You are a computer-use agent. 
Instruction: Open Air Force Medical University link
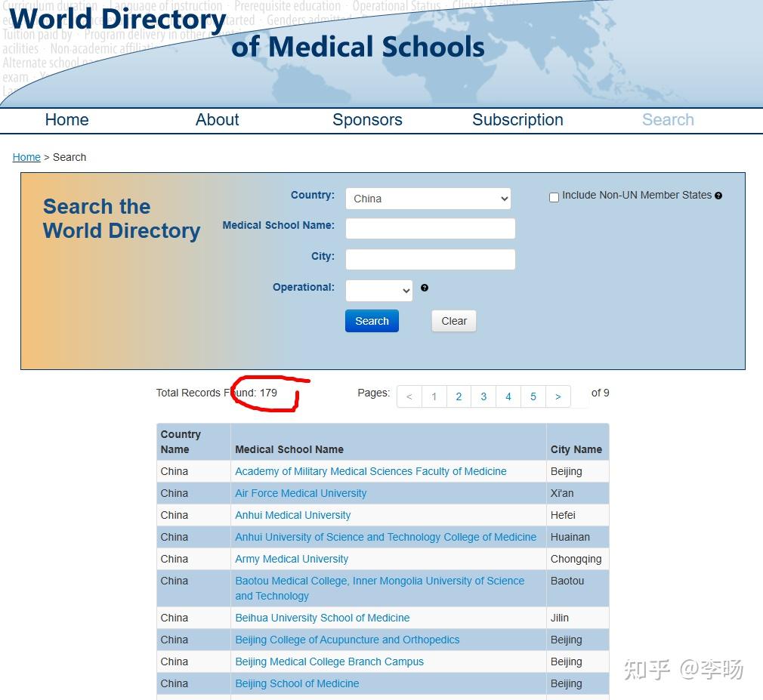tap(301, 493)
